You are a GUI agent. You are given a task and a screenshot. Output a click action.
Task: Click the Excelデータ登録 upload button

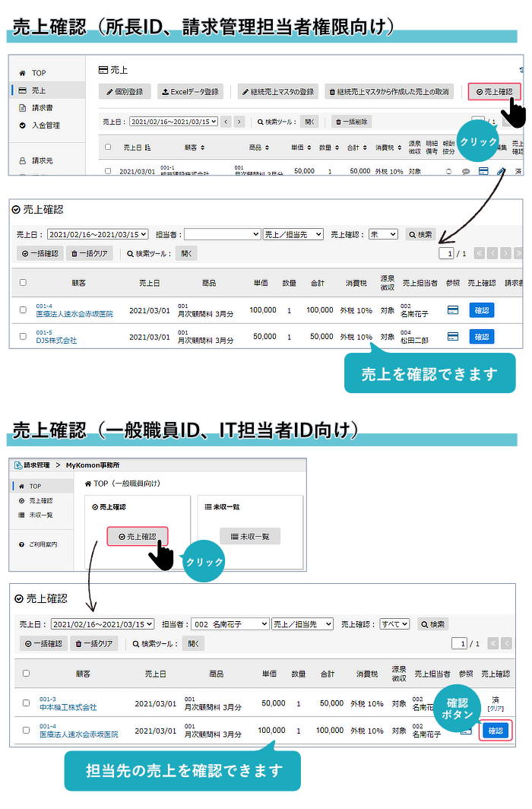pos(190,92)
